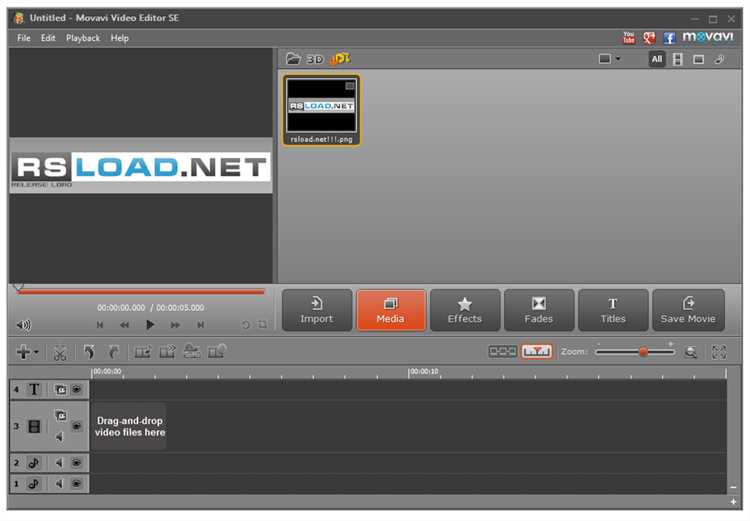
Task: Click the timeline Zoom slider handle
Action: pyautogui.click(x=643, y=352)
